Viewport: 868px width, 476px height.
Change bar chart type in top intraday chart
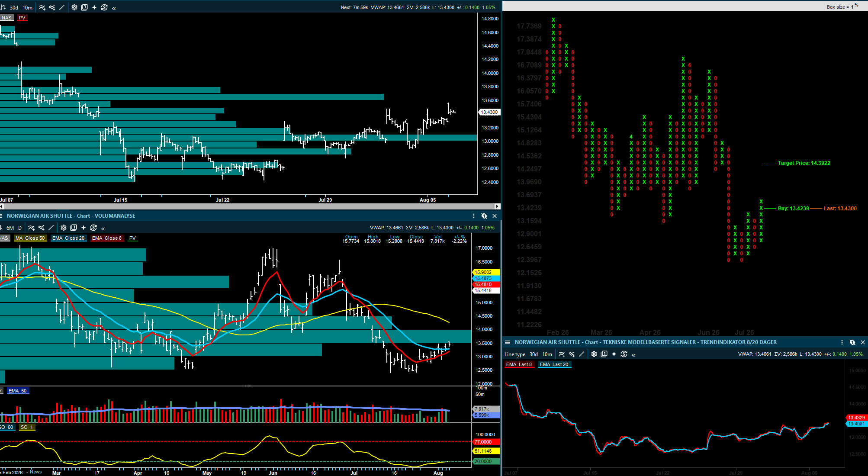(3, 7)
